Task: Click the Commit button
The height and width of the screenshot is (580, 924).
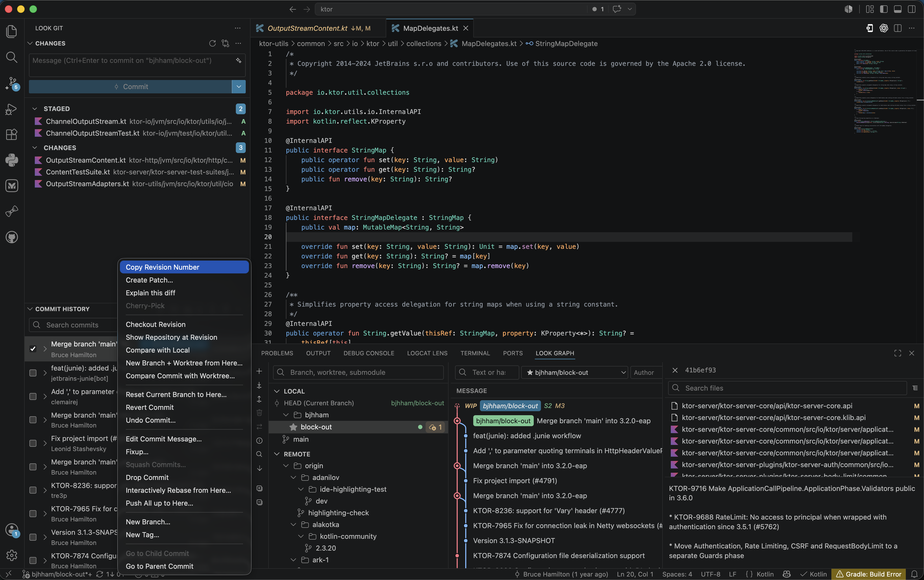Action: (130, 87)
